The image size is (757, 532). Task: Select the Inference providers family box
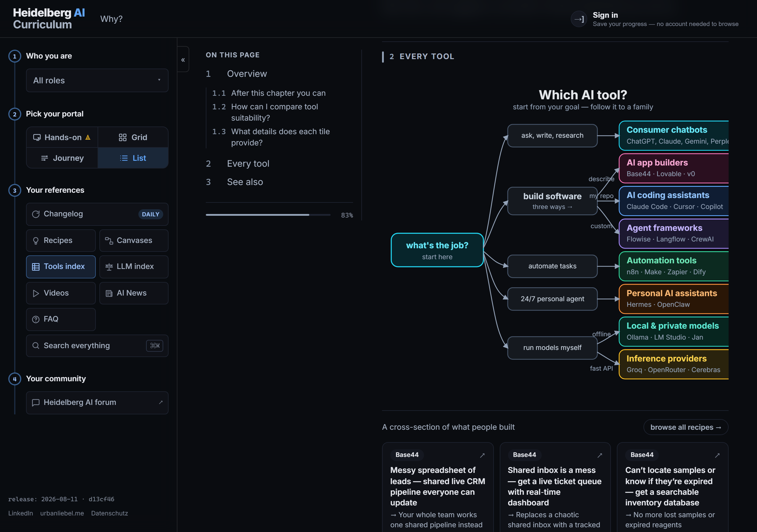pyautogui.click(x=674, y=364)
